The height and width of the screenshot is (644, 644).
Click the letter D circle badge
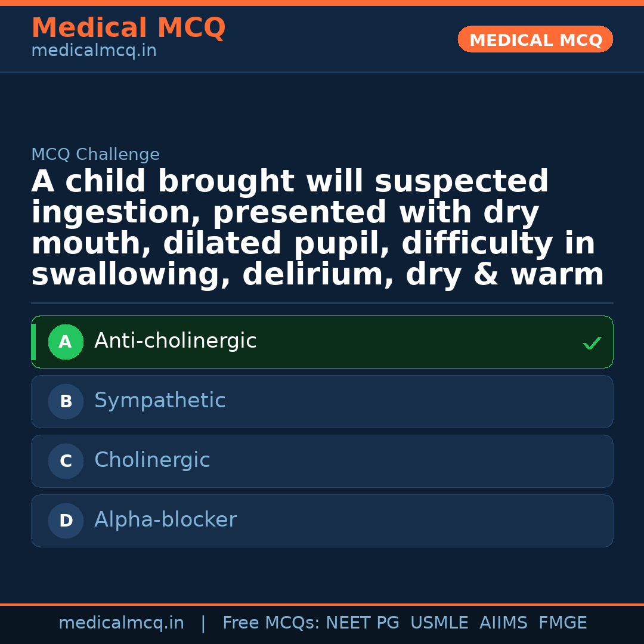click(x=66, y=521)
